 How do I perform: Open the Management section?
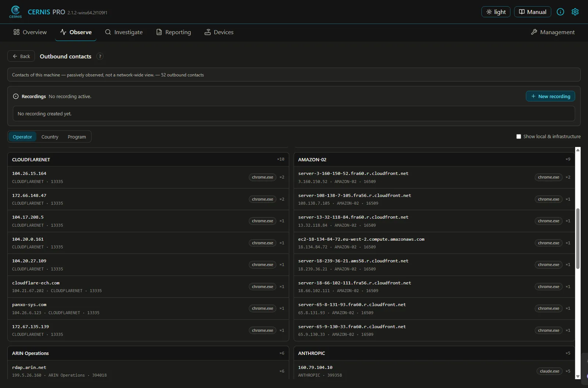(553, 32)
